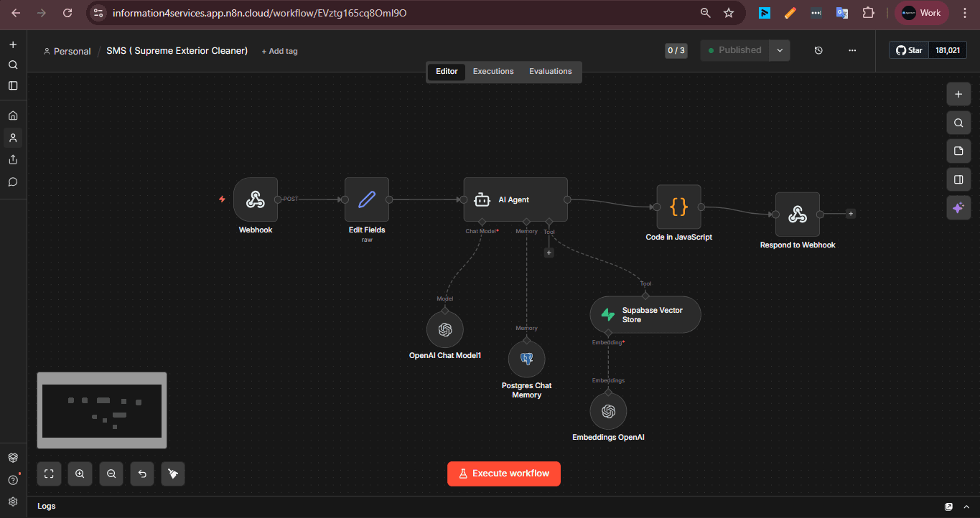
Task: Reset canvas zoom level
Action: coord(142,474)
